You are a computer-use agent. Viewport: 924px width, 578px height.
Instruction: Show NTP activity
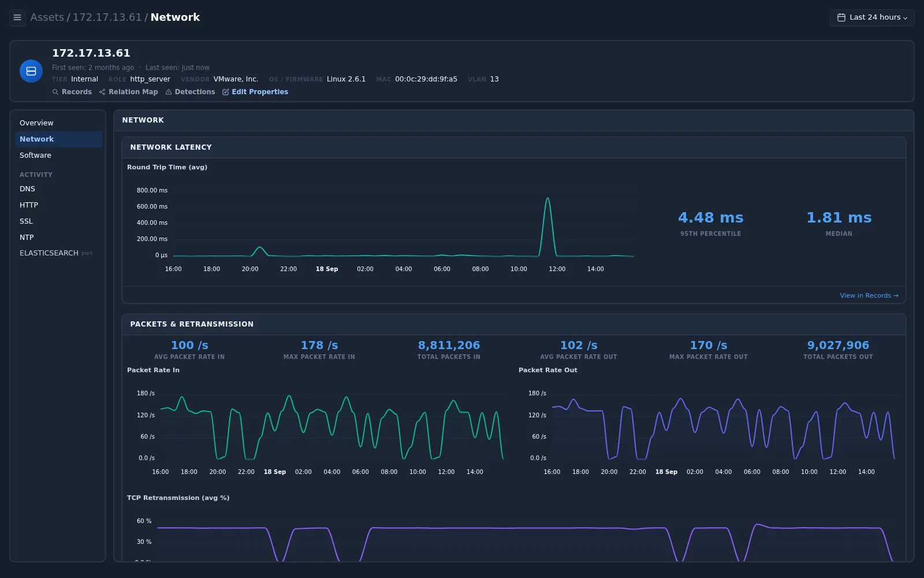(59, 238)
